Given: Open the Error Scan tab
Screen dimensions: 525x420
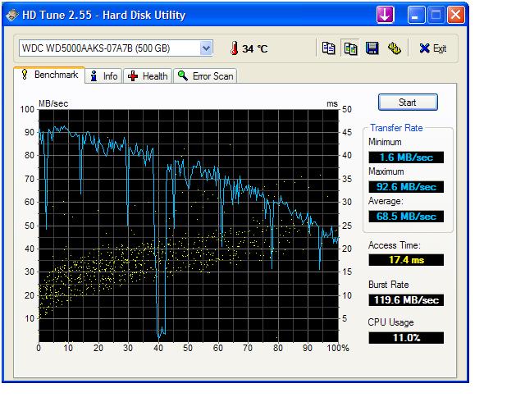Looking at the screenshot, I should click(x=205, y=76).
